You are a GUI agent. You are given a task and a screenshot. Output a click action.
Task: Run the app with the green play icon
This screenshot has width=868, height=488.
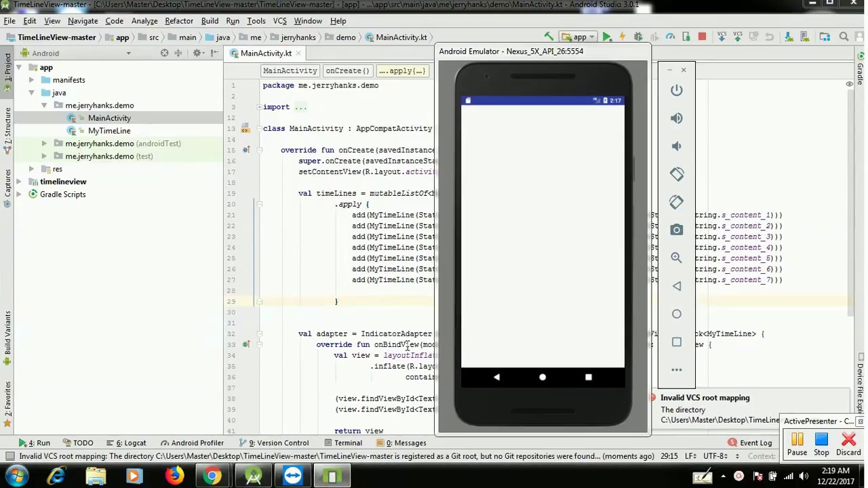(608, 37)
